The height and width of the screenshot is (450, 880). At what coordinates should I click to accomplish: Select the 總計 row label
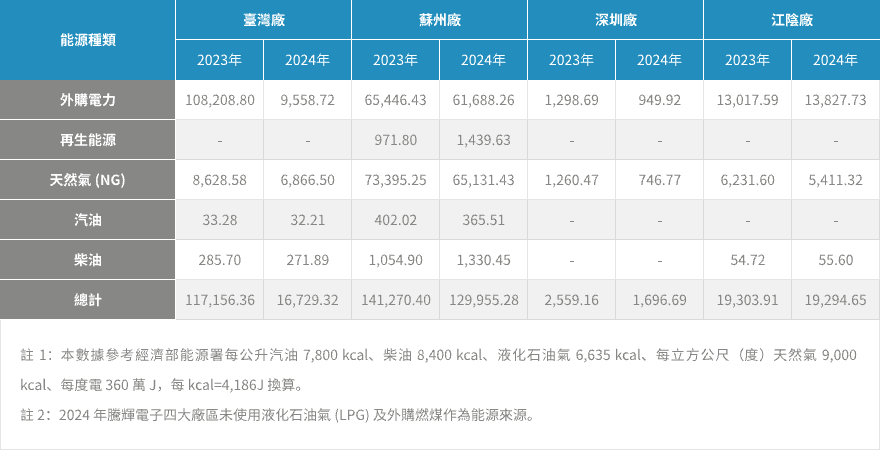(88, 300)
